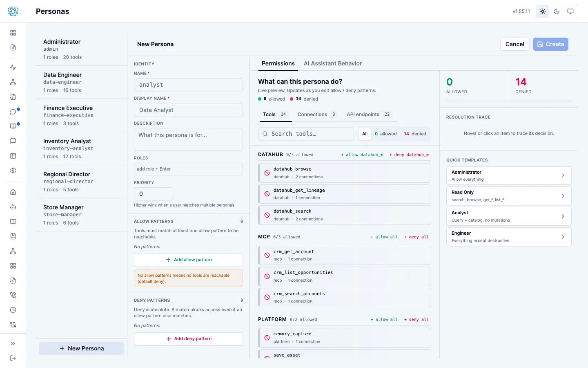Filter tools list to 14 denied
588x368 pixels.
pos(415,134)
